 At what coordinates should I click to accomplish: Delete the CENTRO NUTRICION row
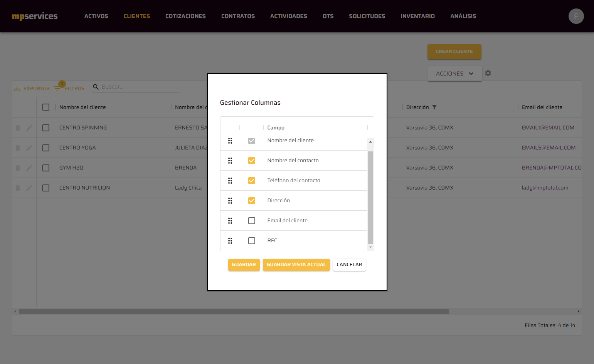point(18,188)
